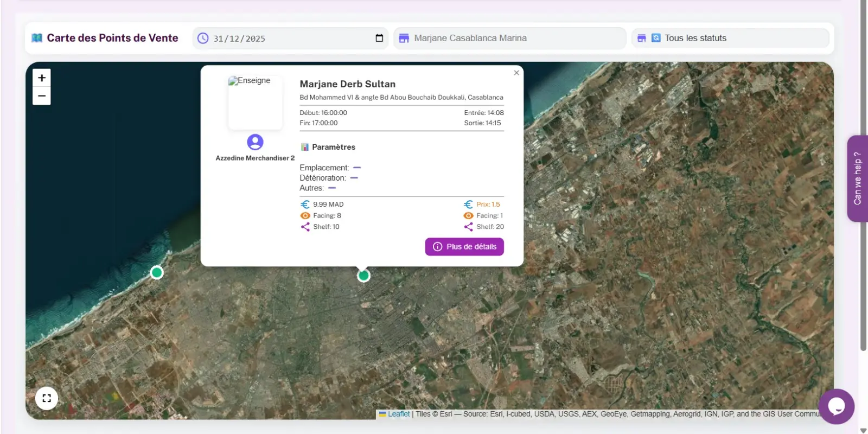Viewport: 868px width, 434px height.
Task: Zoom in on the map
Action: tap(42, 78)
